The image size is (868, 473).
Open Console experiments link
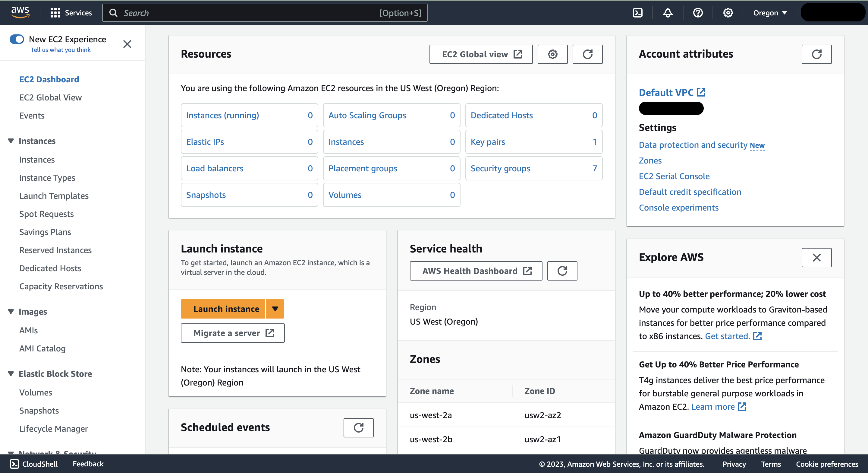click(679, 208)
